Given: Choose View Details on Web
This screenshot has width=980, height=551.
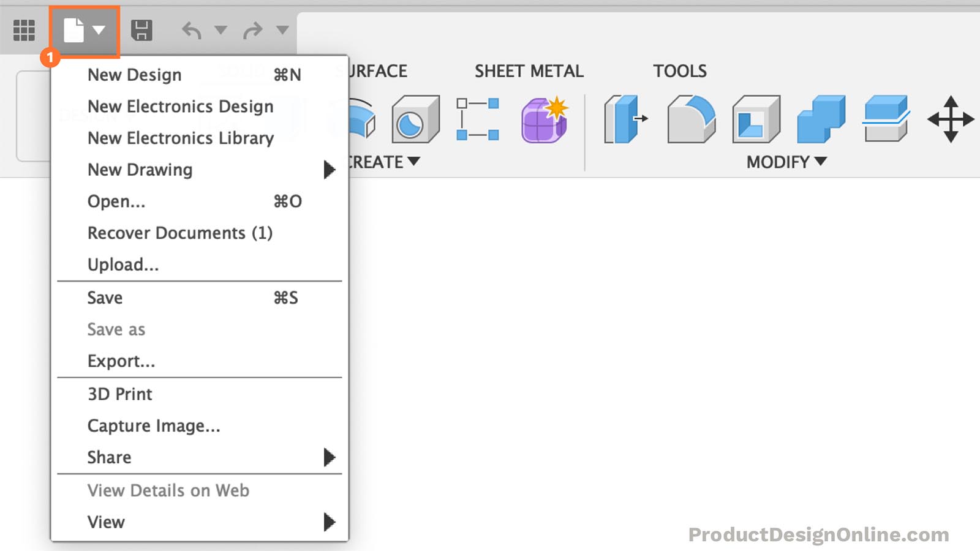Looking at the screenshot, I should coord(200,490).
